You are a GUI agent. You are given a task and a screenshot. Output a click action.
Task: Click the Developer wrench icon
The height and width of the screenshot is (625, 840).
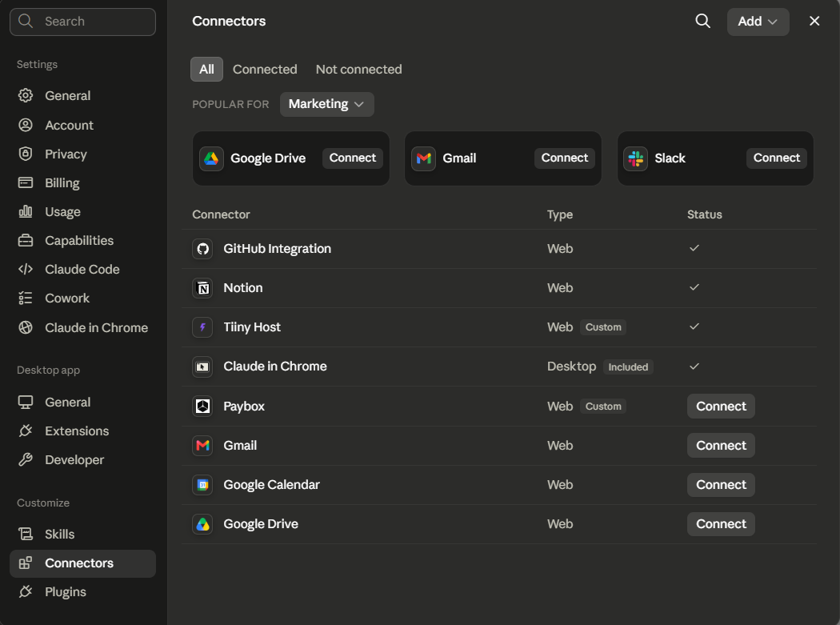point(25,460)
